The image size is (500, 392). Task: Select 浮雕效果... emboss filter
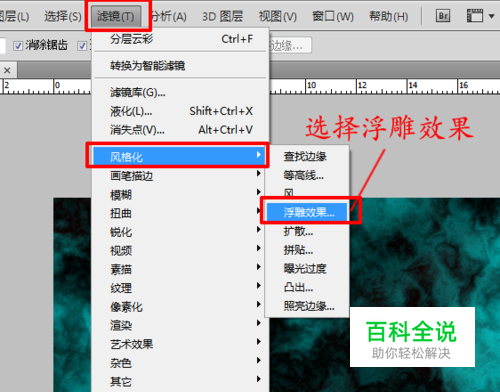[x=307, y=212]
